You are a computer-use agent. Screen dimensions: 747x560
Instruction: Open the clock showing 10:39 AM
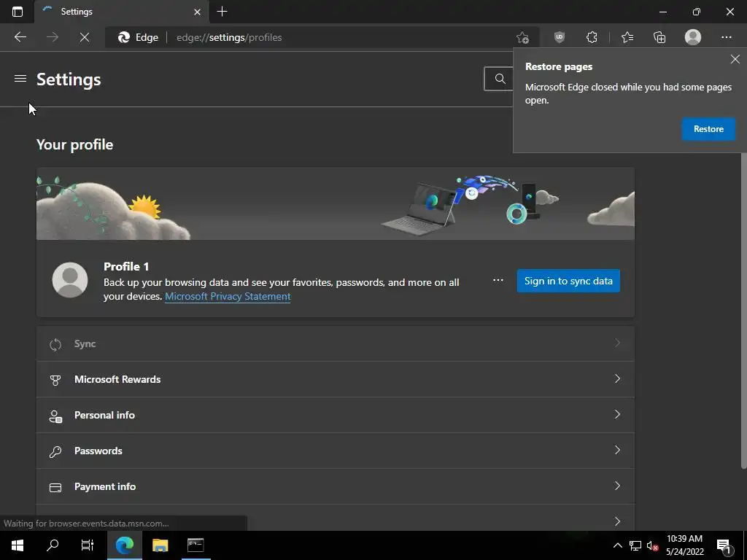pos(684,545)
